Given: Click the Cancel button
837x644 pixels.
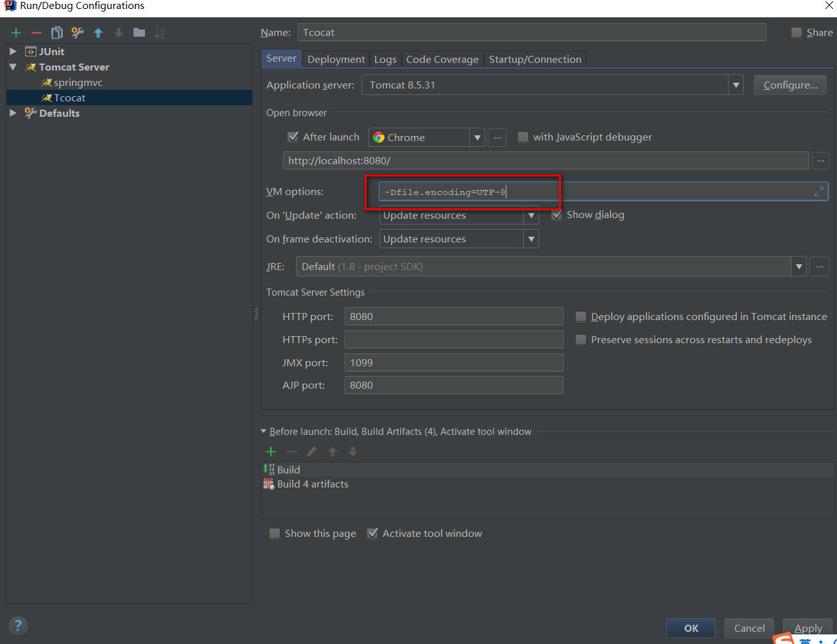Looking at the screenshot, I should point(749,628).
